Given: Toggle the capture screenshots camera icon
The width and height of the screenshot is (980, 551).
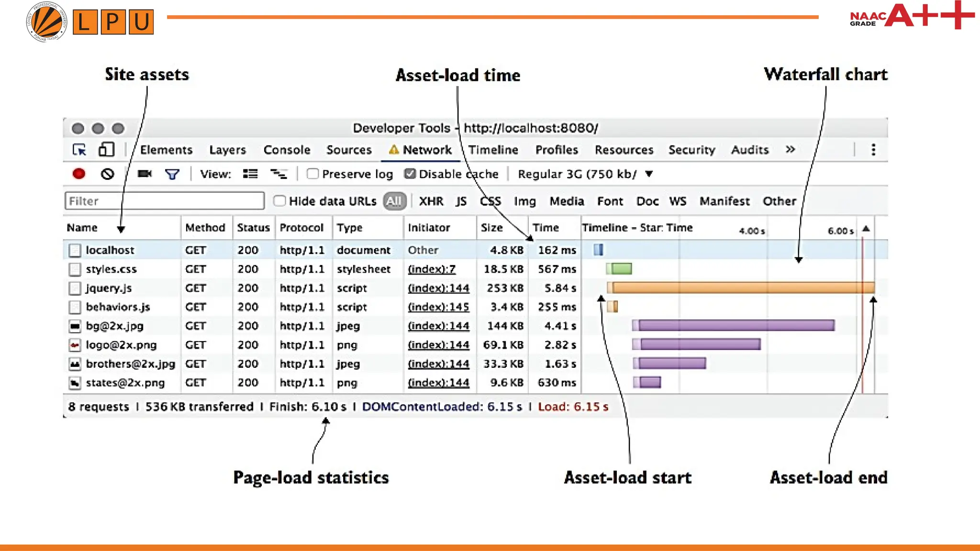Looking at the screenshot, I should [144, 174].
